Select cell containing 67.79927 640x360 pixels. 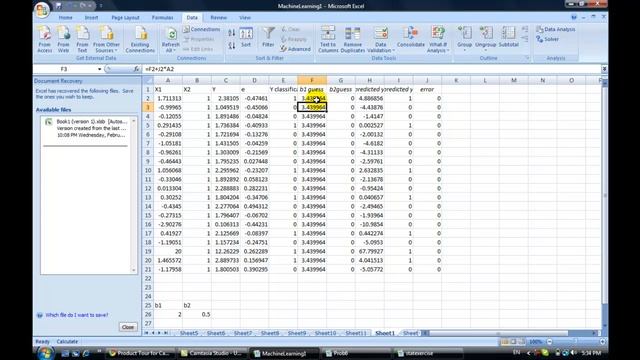369,251
